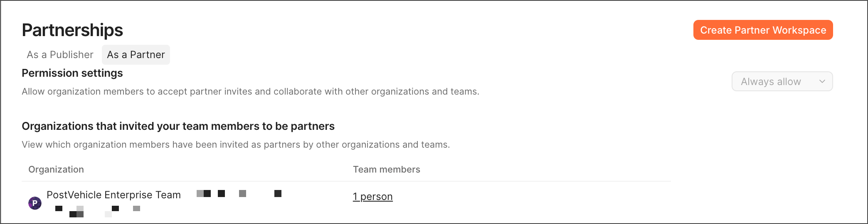Click the Create Partner Workspace button
Viewport: 868px width, 224px height.
point(763,30)
